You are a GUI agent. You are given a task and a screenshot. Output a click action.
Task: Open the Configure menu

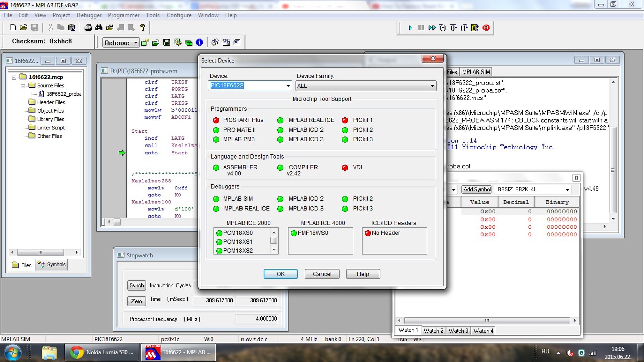(x=179, y=15)
